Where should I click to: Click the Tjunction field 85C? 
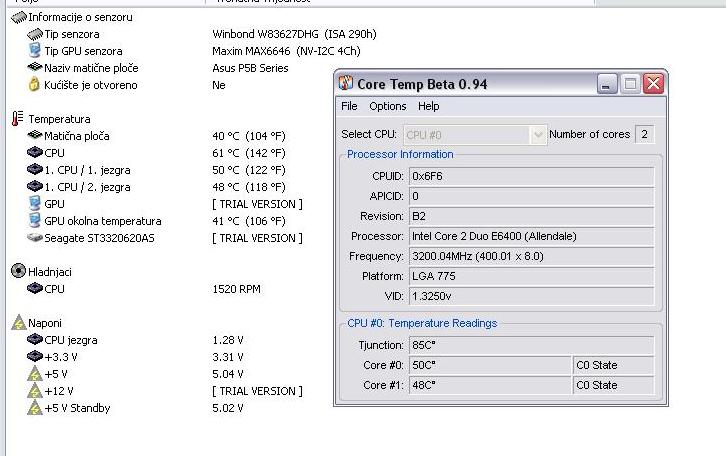532,345
